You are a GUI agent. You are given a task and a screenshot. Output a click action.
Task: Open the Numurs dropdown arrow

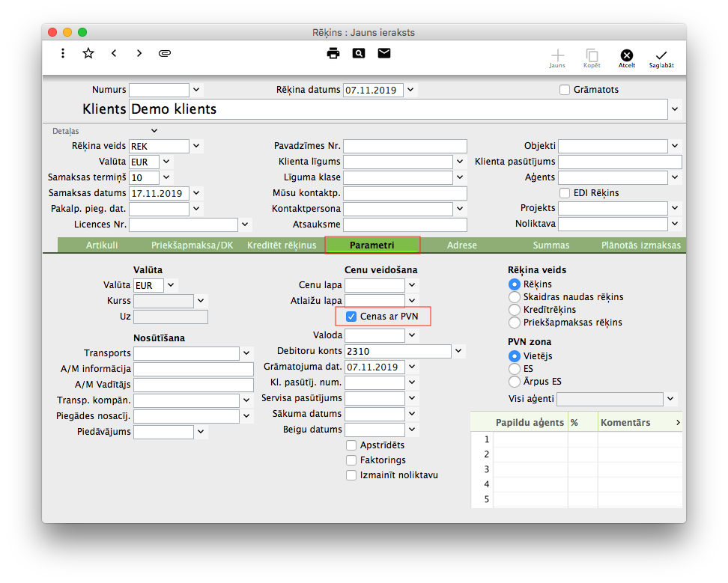click(196, 90)
